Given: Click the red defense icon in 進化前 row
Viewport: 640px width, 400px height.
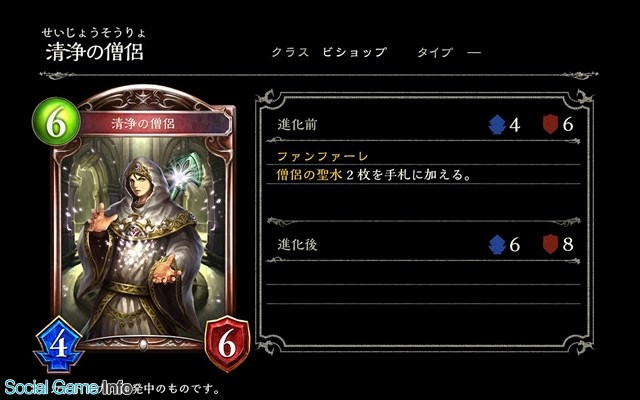Looking at the screenshot, I should point(550,124).
